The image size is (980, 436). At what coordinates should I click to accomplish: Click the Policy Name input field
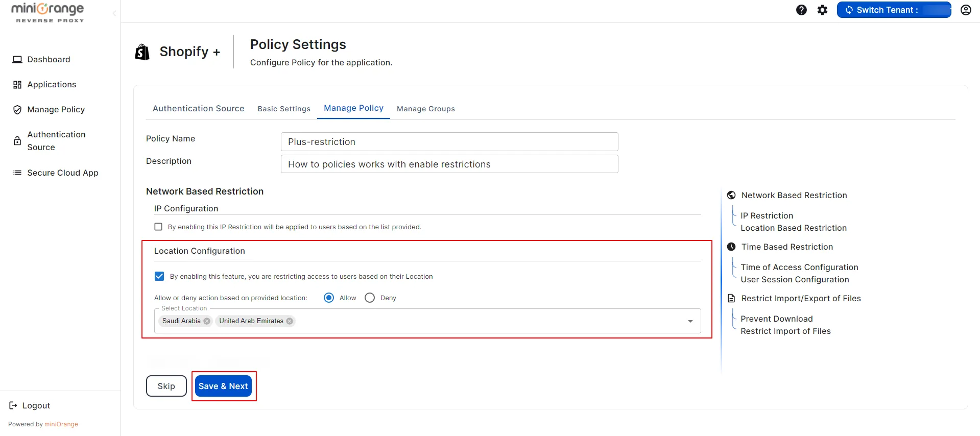point(449,141)
